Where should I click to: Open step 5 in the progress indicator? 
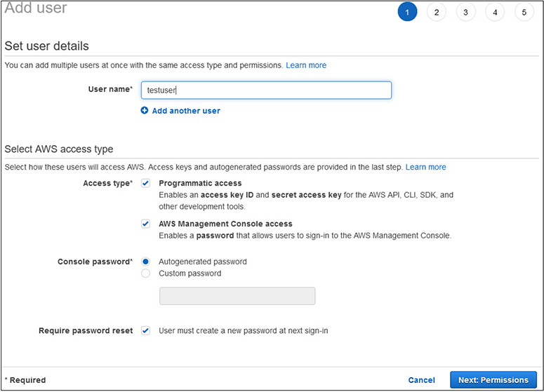pos(524,12)
